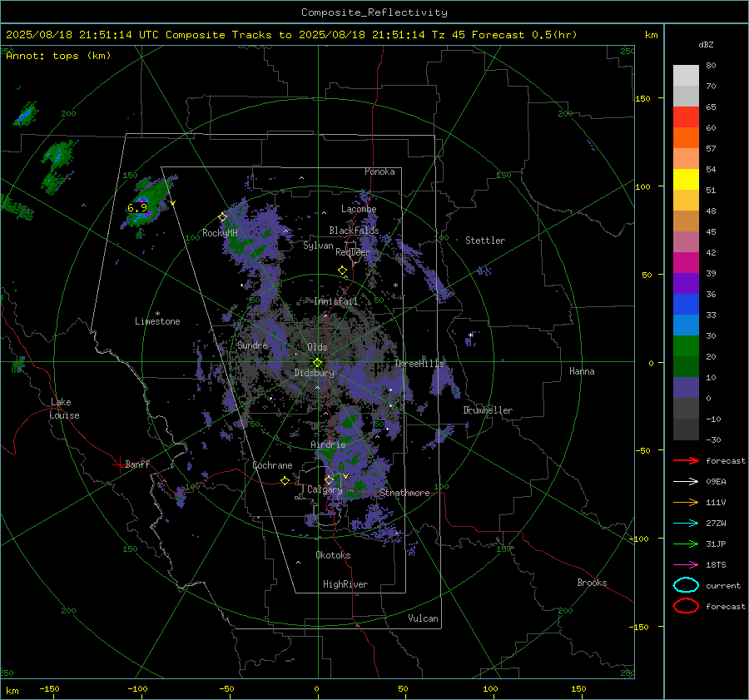Click the Sylvan town label
The height and width of the screenshot is (700, 749).
point(318,246)
